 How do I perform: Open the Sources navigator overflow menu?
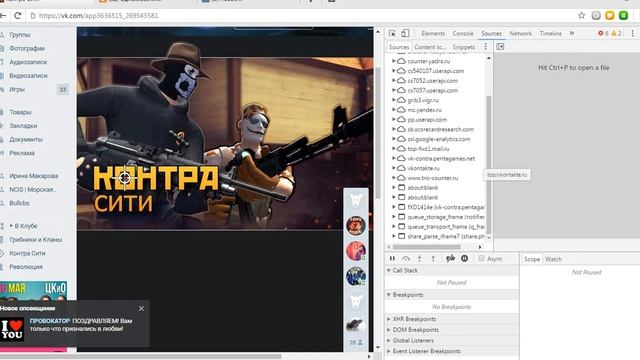[486, 47]
